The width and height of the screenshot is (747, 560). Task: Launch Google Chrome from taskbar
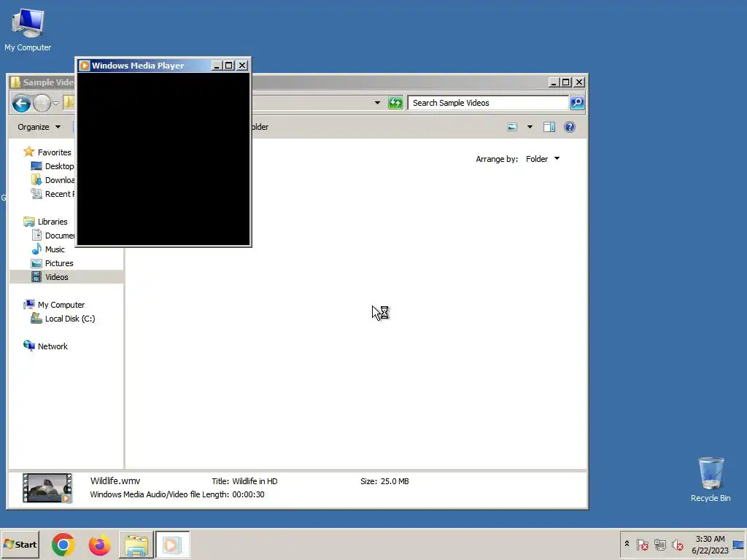63,545
